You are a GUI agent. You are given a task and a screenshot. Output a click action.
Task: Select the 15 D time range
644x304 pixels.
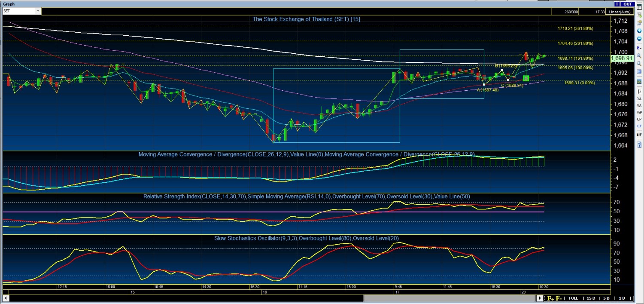591,298
